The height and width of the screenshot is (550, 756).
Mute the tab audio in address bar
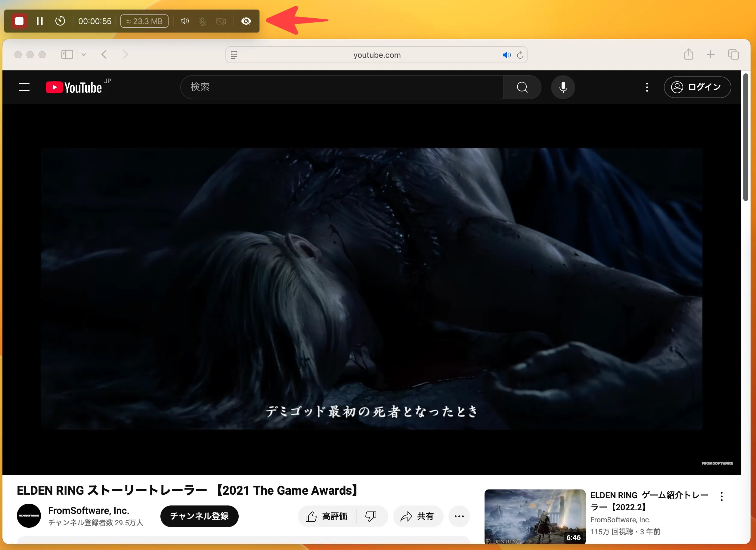click(x=506, y=55)
